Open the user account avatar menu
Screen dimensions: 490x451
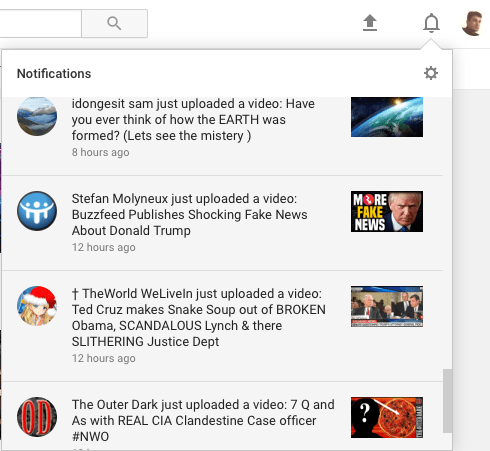[473, 23]
